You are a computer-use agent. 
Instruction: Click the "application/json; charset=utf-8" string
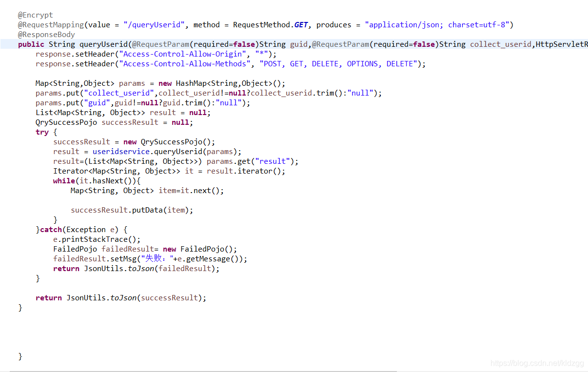[x=437, y=25]
